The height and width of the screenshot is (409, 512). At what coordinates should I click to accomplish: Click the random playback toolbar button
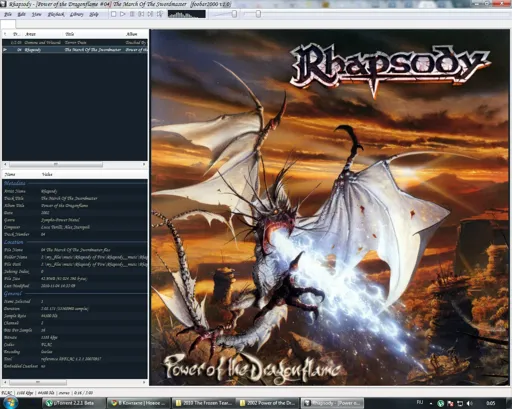pyautogui.click(x=160, y=14)
